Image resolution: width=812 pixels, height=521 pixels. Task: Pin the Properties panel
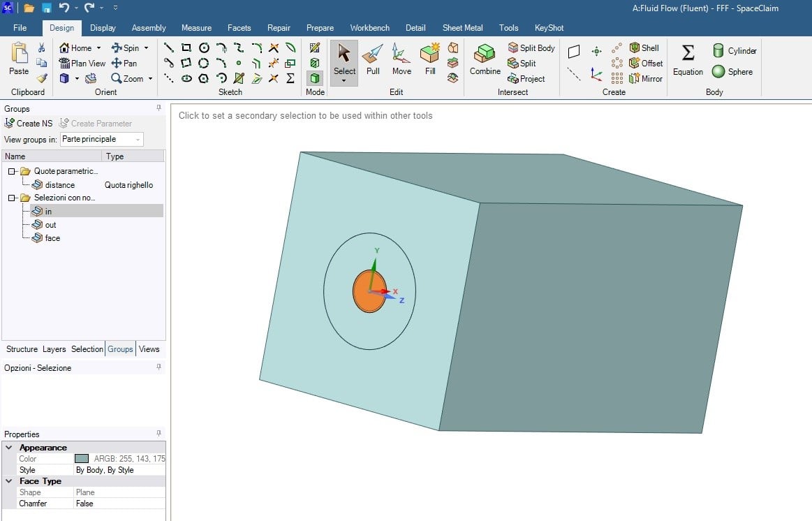coord(158,433)
